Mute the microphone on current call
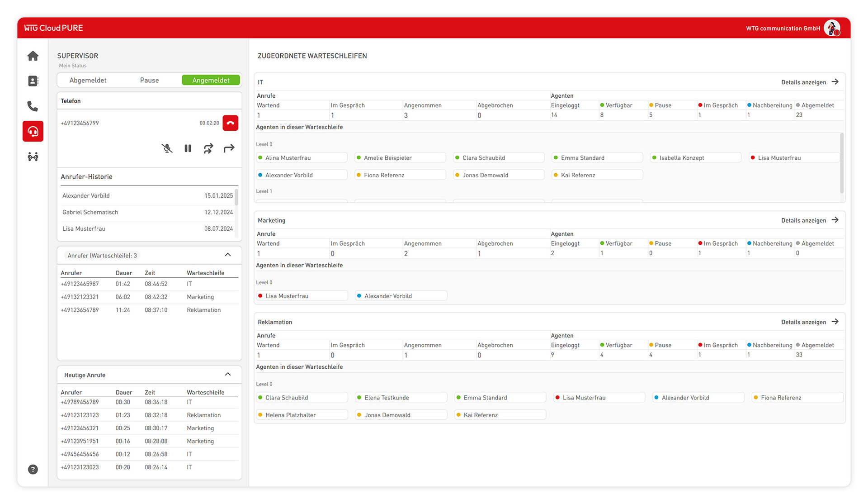 [167, 148]
